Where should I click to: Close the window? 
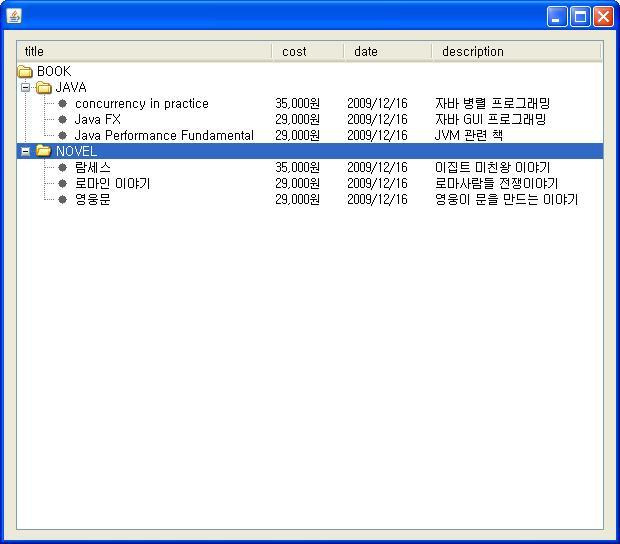coord(603,17)
